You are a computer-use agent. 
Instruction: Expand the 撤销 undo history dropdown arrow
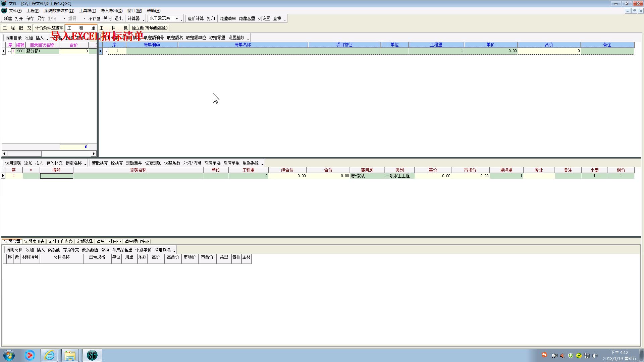coord(64,18)
